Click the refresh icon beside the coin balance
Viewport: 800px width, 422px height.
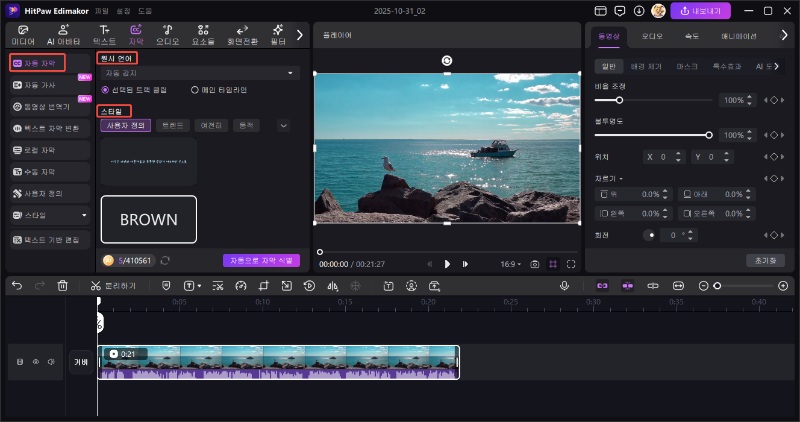tap(165, 261)
